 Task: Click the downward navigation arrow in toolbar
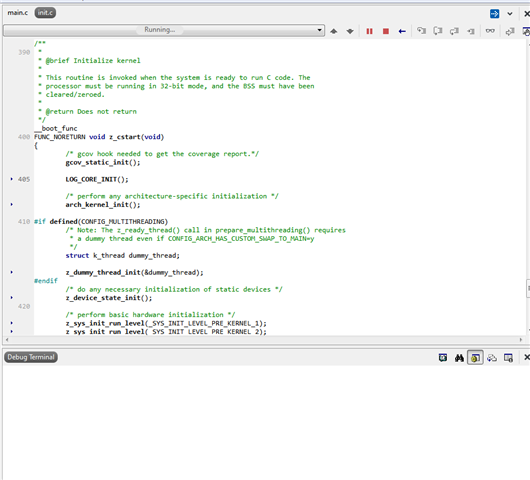(350, 31)
